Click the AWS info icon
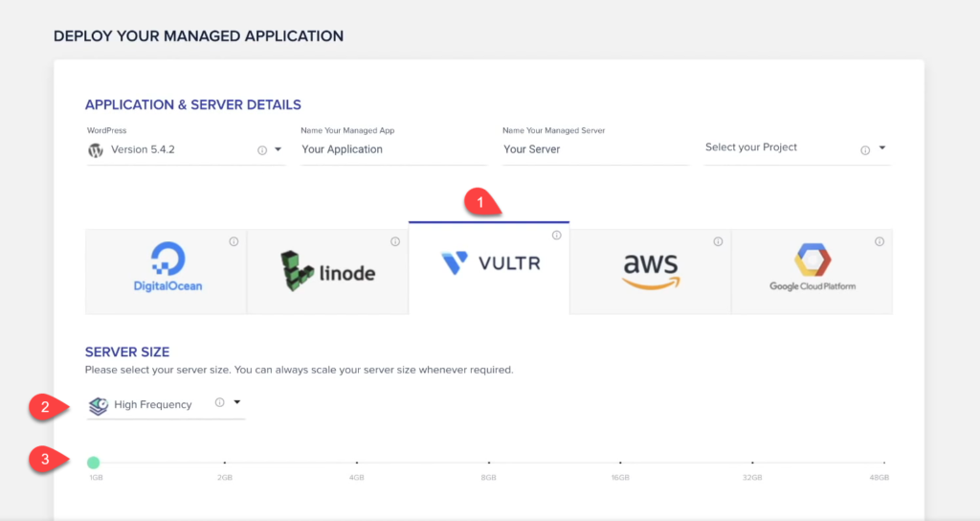The width and height of the screenshot is (980, 521). click(718, 241)
